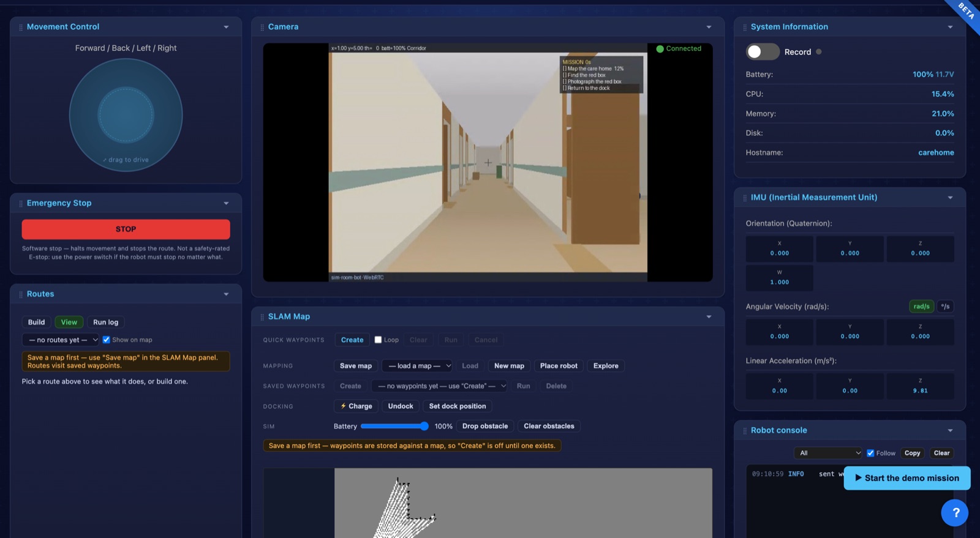The image size is (980, 538).
Task: Click the Camera panel drag handle
Action: point(262,28)
